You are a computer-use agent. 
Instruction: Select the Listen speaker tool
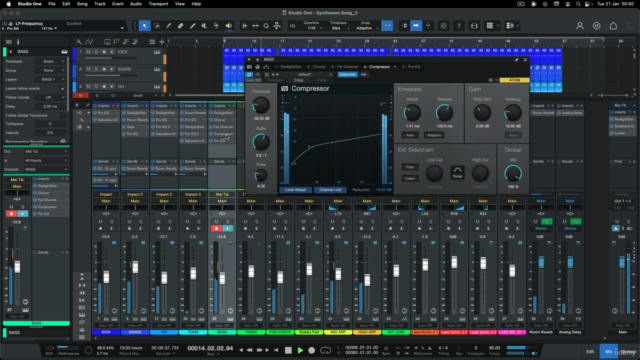pyautogui.click(x=229, y=26)
